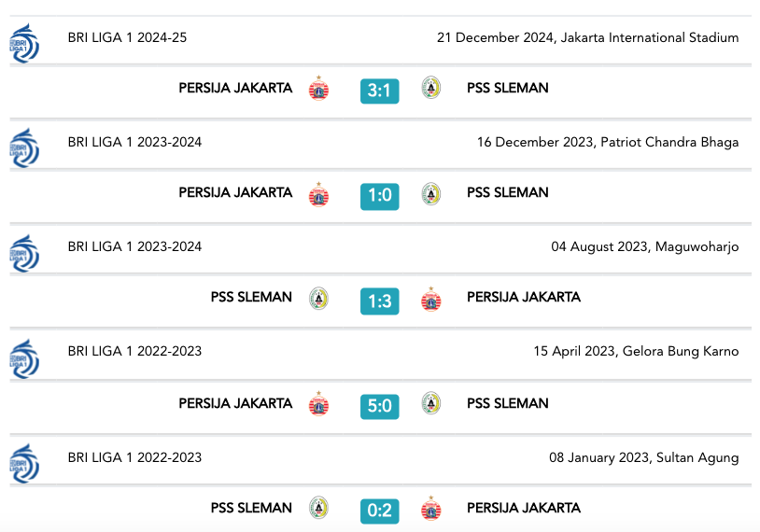Click PSS Sleman crest in 5:0 match
Image resolution: width=760 pixels, height=532 pixels.
431,403
